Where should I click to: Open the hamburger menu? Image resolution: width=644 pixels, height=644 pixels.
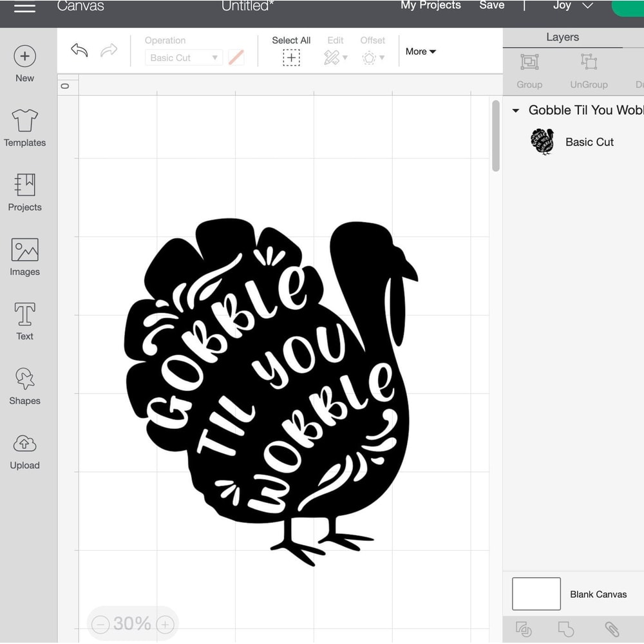click(x=24, y=9)
